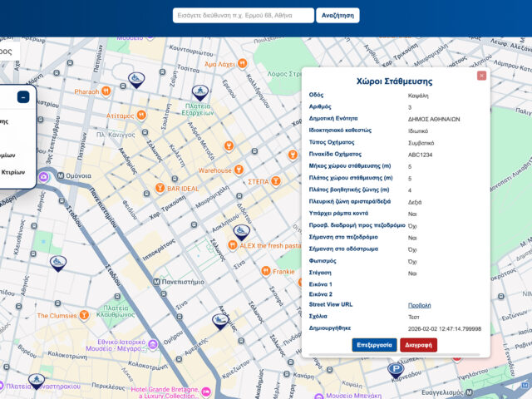Screen dimensions: 532x399
Task: Click the Ατίταμος restaurant pin
Action: pyautogui.click(x=141, y=116)
